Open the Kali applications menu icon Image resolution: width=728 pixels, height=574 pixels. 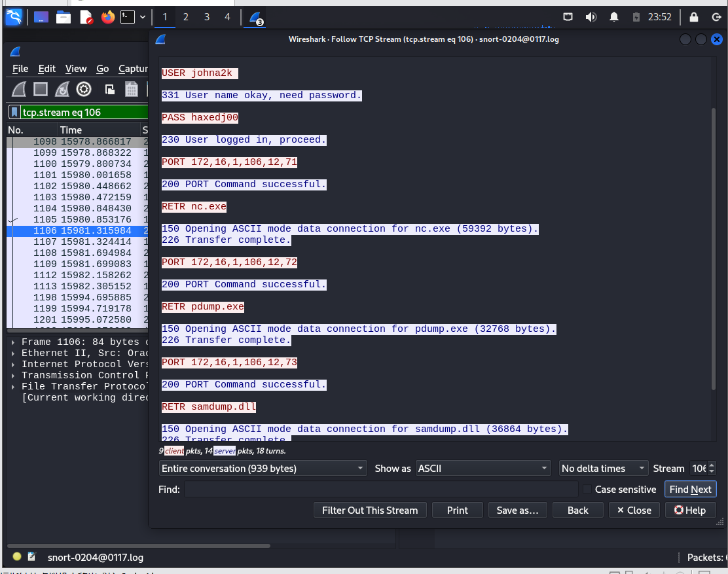click(x=14, y=17)
